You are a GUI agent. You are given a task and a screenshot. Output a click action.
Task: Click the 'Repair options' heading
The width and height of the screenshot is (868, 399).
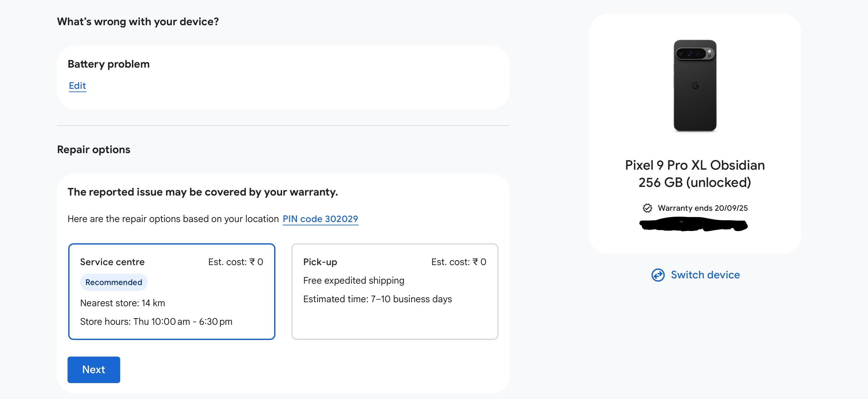[94, 149]
